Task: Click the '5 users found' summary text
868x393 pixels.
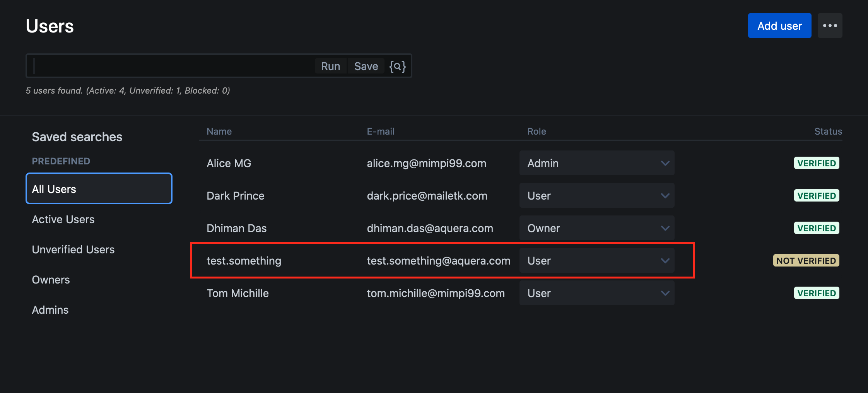Action: pos(128,91)
